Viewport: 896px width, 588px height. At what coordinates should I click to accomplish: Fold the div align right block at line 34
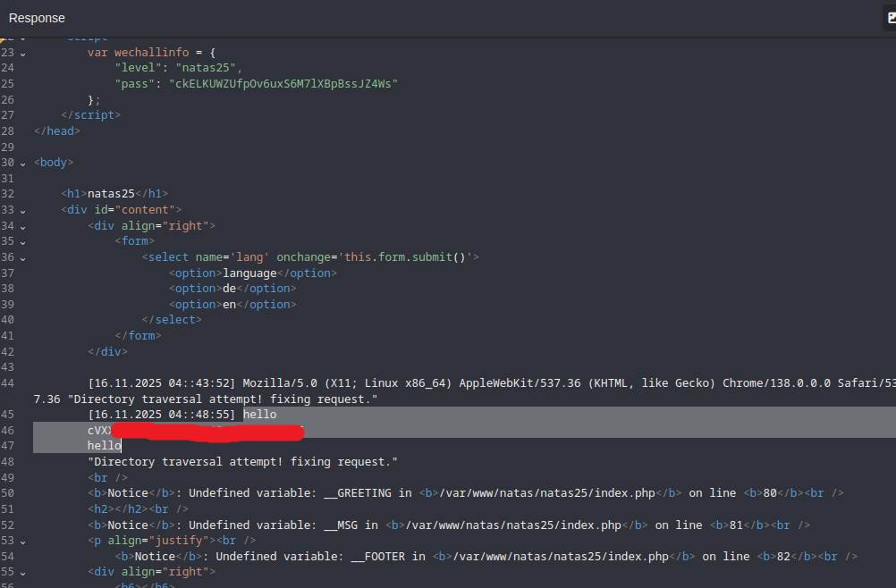[x=22, y=226]
